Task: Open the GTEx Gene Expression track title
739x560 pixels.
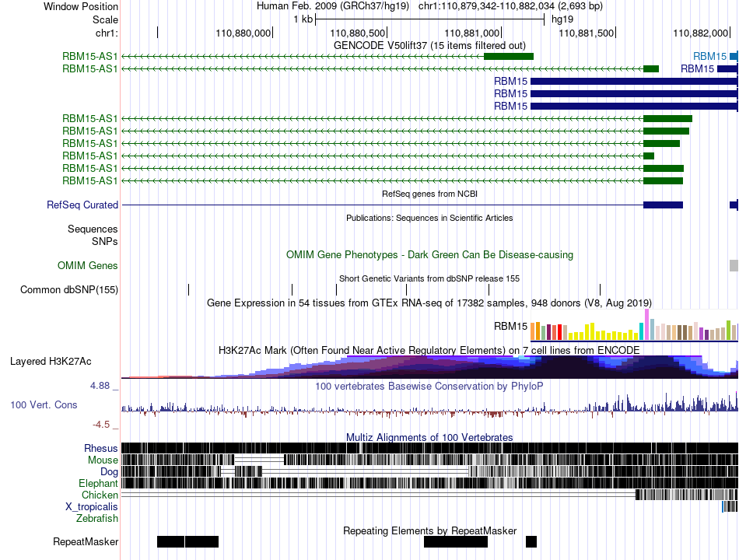Action: pyautogui.click(x=429, y=303)
